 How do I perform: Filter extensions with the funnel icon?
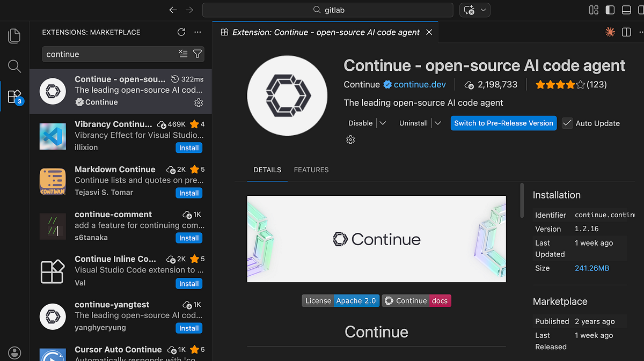197,54
